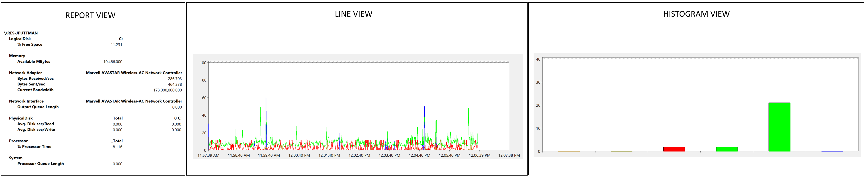The image size is (868, 178).
Task: Click the short red histogram bar
Action: 674,149
